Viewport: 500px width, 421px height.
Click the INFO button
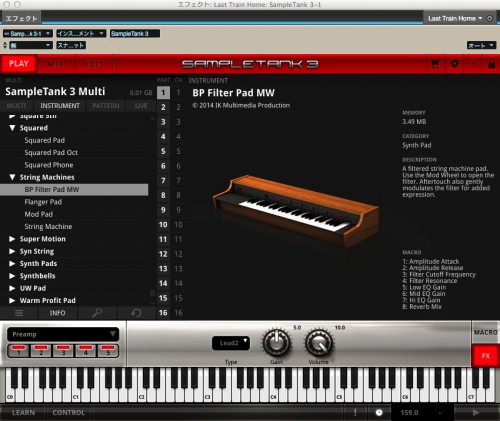coord(58,313)
